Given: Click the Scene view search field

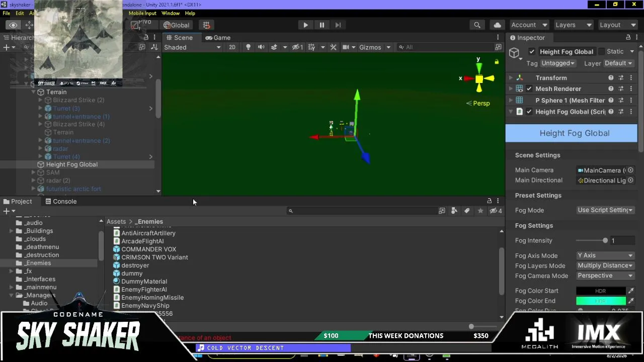Looking at the screenshot, I should coord(446,47).
